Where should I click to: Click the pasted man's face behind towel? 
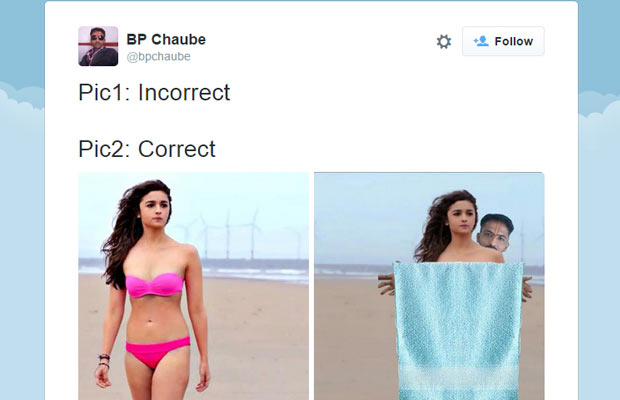[x=494, y=233]
